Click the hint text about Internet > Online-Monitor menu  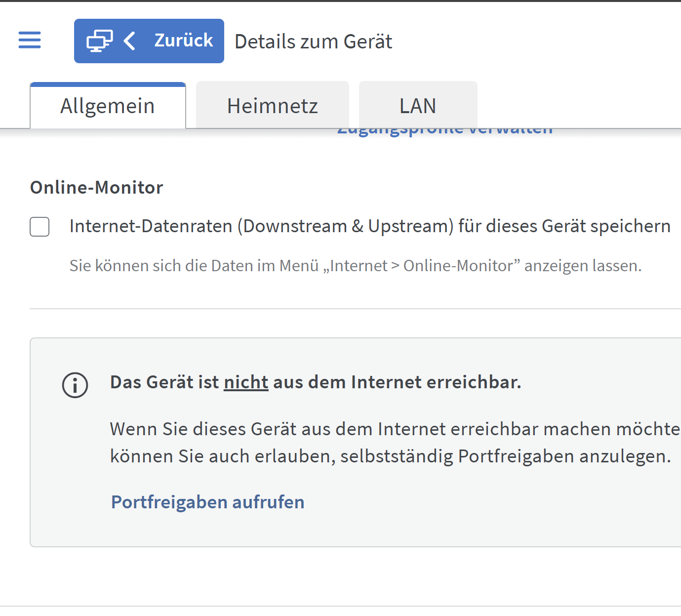point(355,266)
